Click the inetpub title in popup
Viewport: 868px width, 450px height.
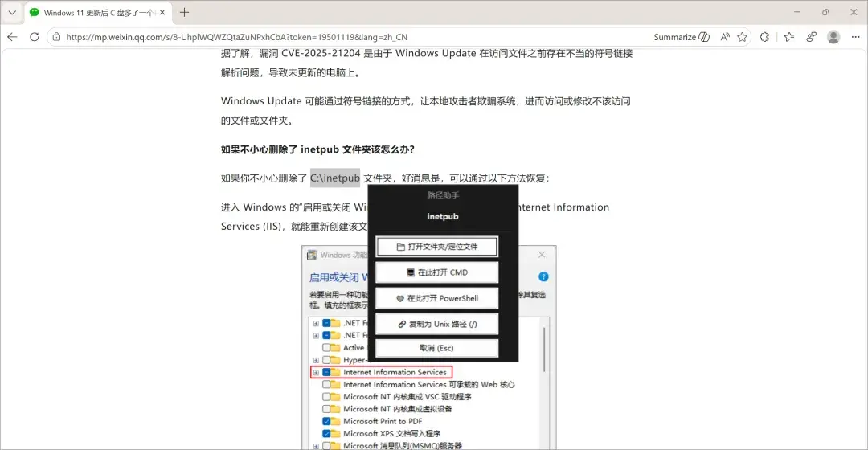tap(443, 216)
